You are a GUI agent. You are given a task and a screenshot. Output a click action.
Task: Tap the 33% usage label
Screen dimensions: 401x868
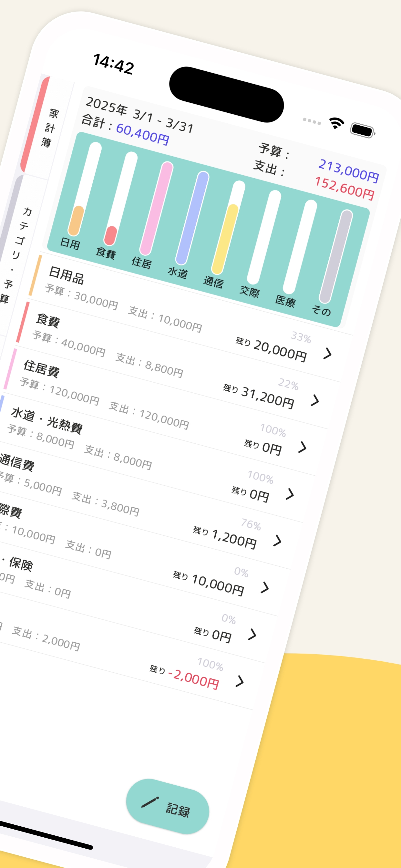(x=301, y=337)
